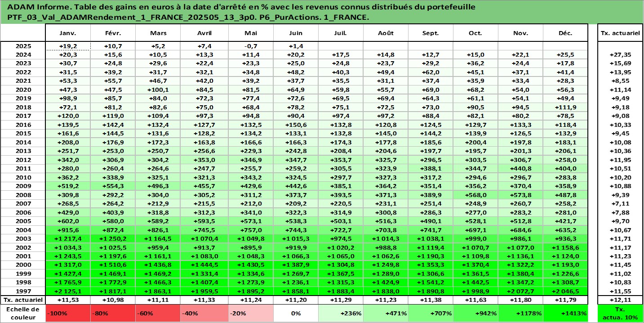Click the +62,0 value in Sept. 2022
644x323 pixels.
coord(431,72)
